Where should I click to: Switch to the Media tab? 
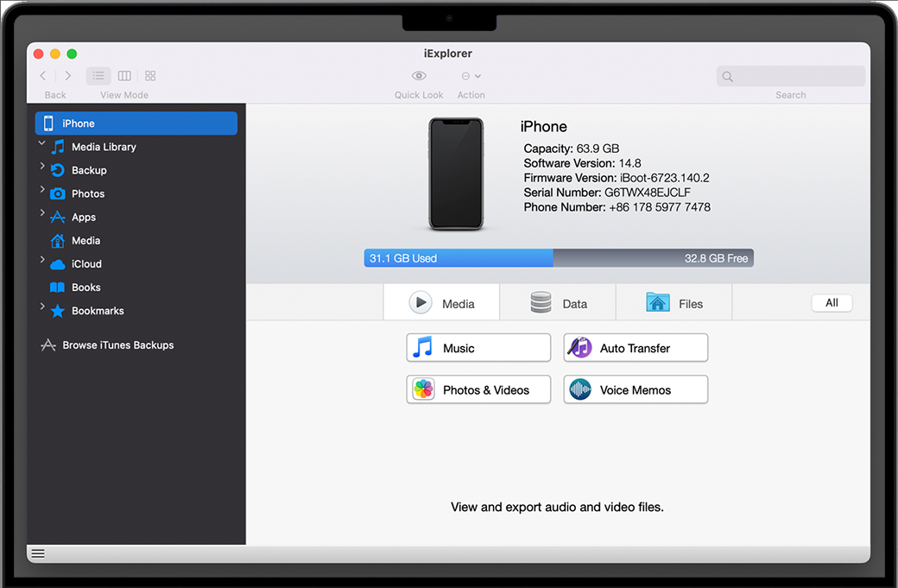[441, 302]
